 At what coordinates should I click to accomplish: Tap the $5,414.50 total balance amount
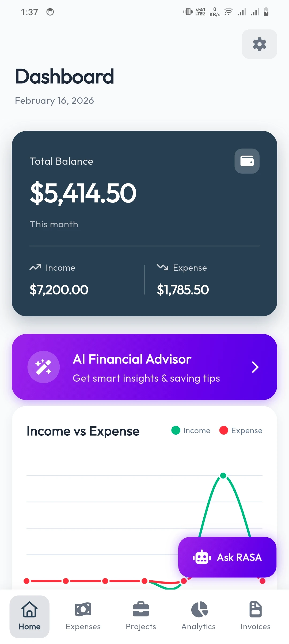(83, 193)
